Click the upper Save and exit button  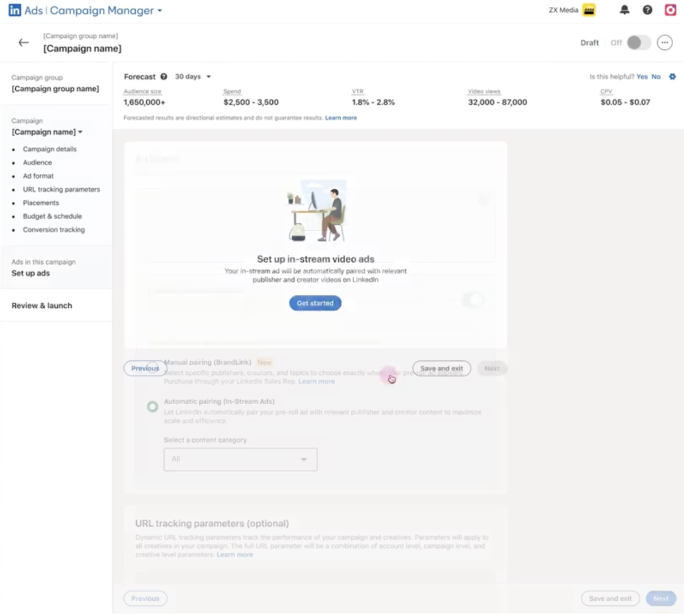pyautogui.click(x=441, y=368)
